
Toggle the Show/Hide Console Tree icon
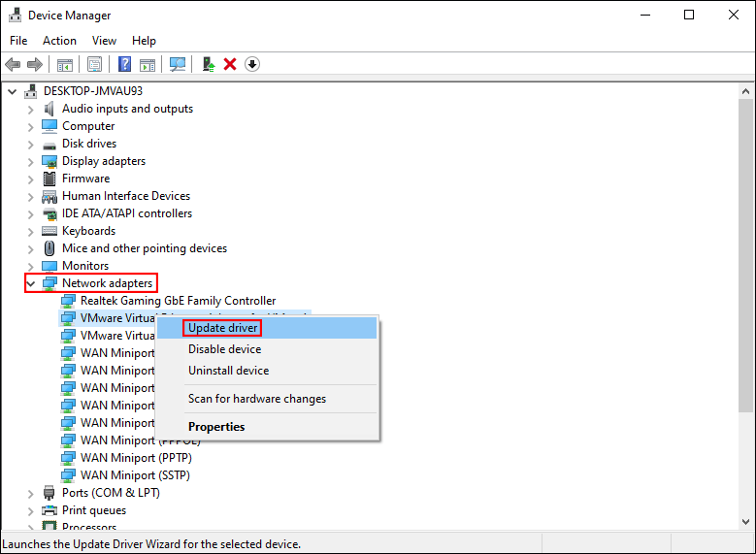click(65, 64)
